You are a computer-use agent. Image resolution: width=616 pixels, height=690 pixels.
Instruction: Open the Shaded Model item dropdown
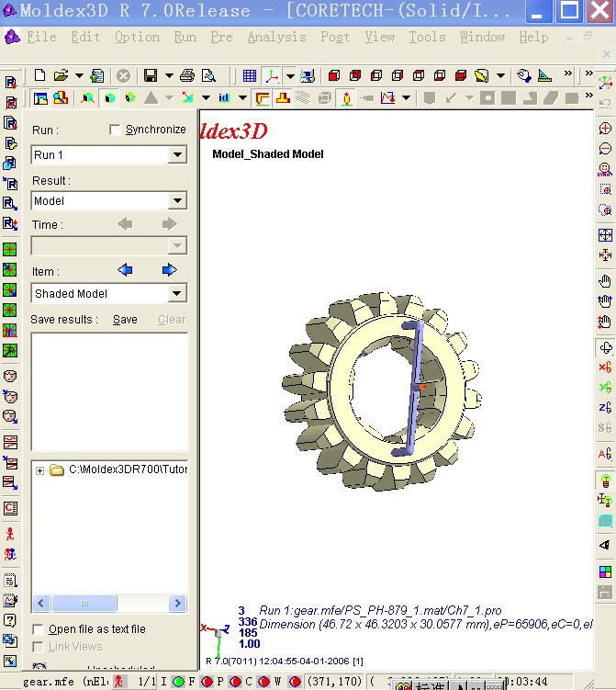177,293
